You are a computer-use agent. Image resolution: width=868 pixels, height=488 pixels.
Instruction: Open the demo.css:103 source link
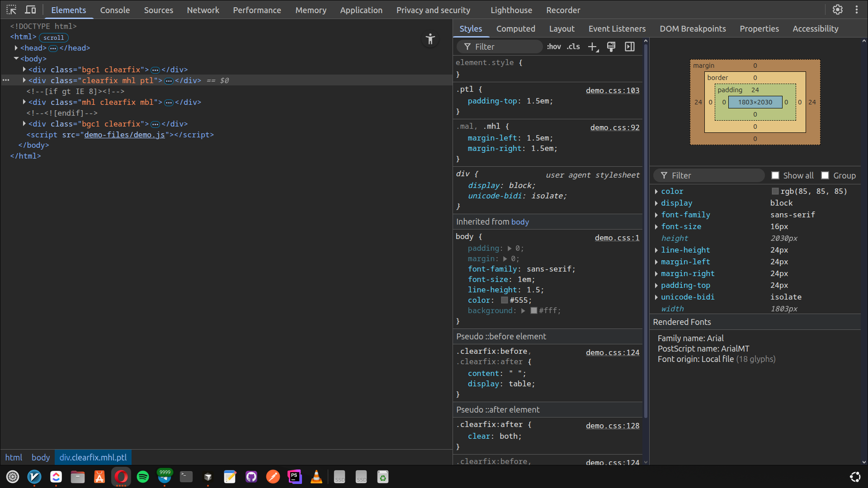[613, 90]
